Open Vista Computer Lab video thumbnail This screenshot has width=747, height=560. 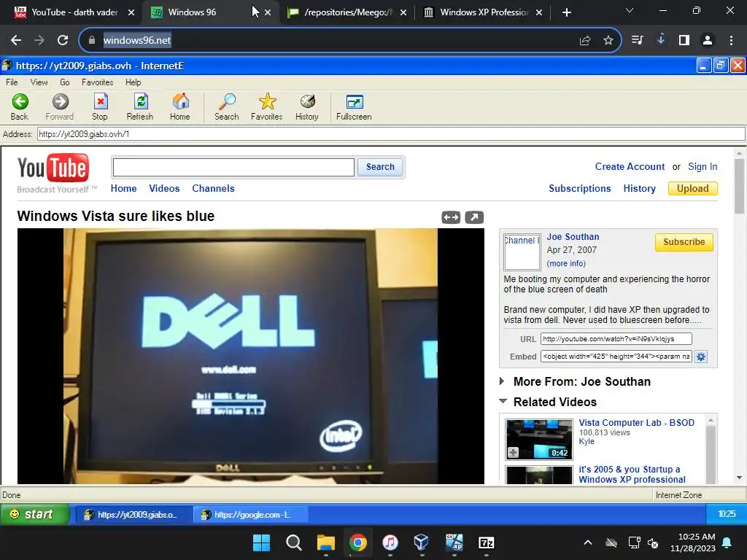[539, 438]
